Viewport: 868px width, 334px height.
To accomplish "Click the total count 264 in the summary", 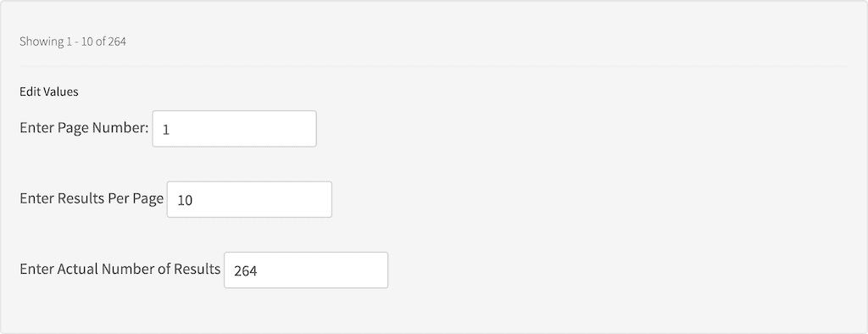I will click(117, 42).
